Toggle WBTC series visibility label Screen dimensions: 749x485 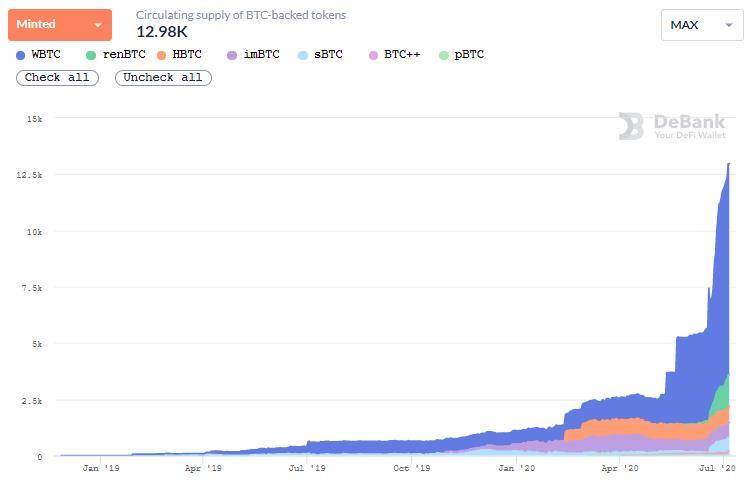[x=46, y=54]
